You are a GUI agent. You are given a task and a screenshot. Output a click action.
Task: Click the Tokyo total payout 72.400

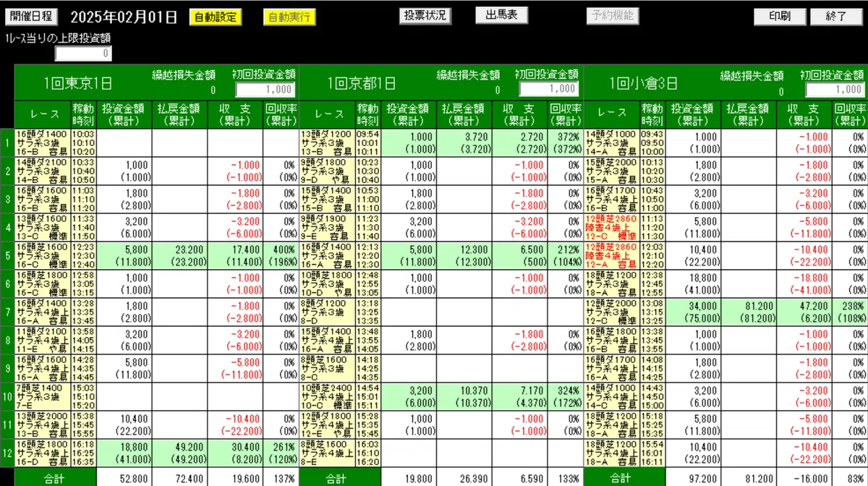(x=179, y=478)
